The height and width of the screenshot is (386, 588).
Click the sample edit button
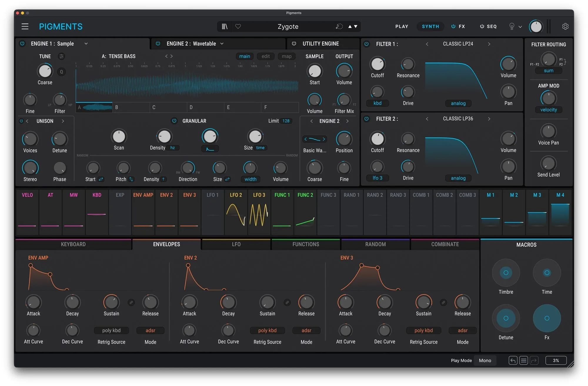coord(265,56)
